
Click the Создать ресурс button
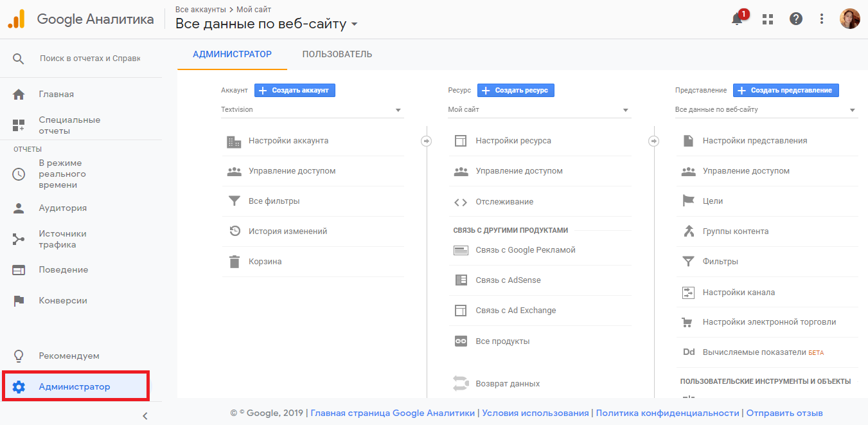tap(516, 91)
